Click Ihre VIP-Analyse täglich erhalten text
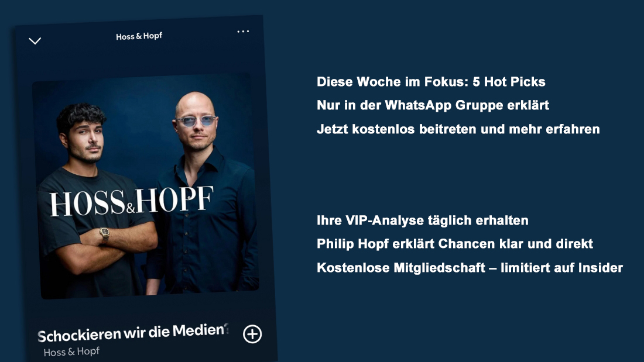Screen dimensions: 644x362 pyautogui.click(x=422, y=220)
